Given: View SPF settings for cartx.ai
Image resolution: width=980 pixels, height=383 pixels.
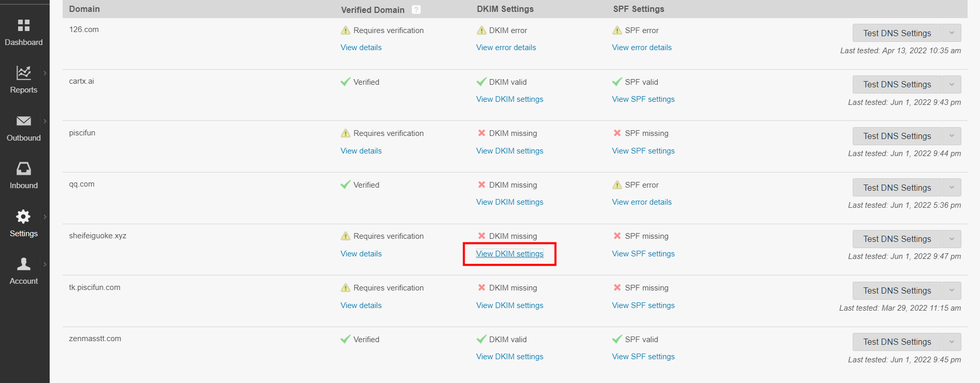Looking at the screenshot, I should (x=643, y=99).
